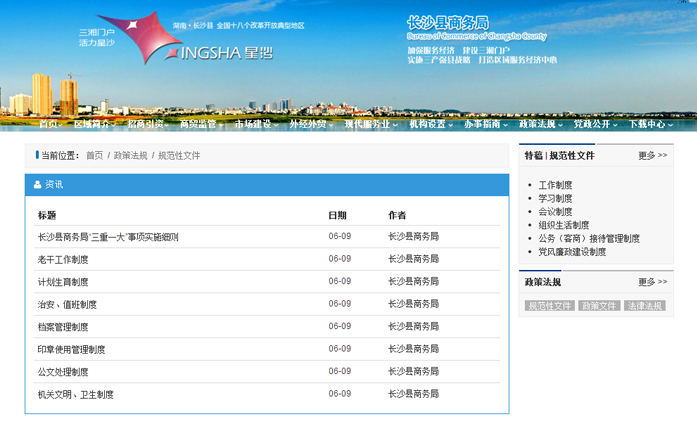The image size is (697, 436).
Task: Open the 下载中心 menu
Action: [x=650, y=124]
